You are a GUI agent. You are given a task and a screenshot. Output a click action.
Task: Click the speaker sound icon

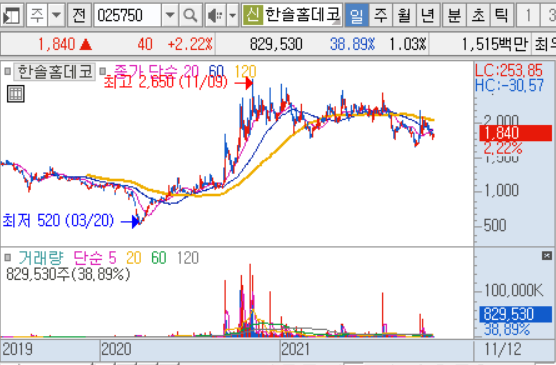tap(215, 15)
